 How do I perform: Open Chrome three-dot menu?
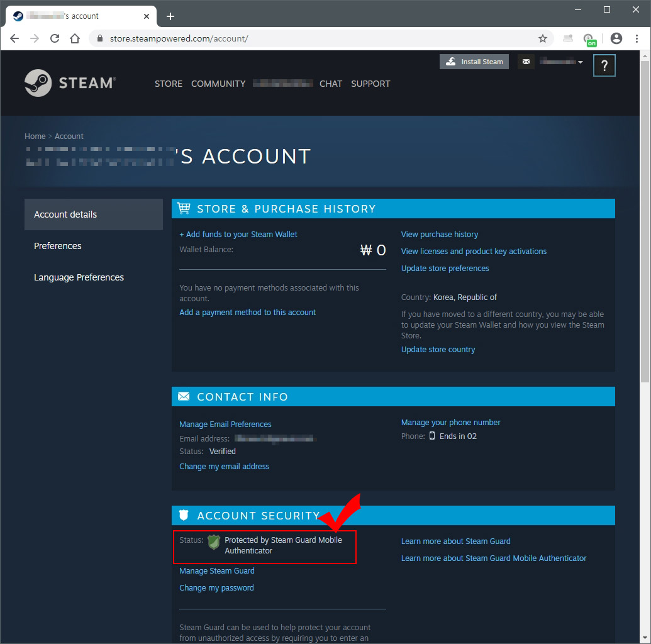pyautogui.click(x=637, y=38)
